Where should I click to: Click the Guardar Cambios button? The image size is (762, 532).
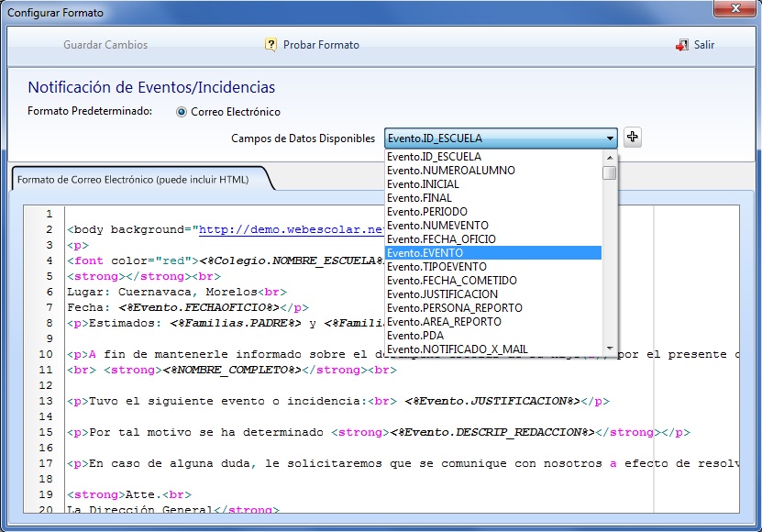pyautogui.click(x=105, y=45)
